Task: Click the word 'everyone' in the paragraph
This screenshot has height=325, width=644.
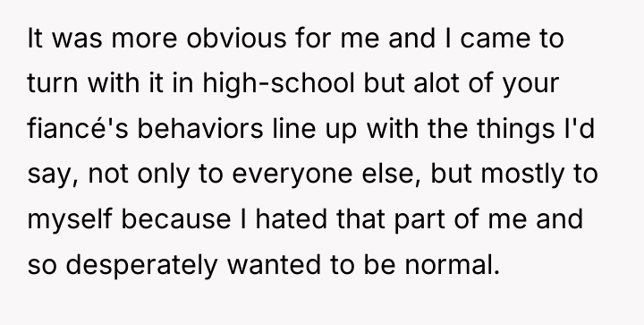Action: tap(292, 175)
